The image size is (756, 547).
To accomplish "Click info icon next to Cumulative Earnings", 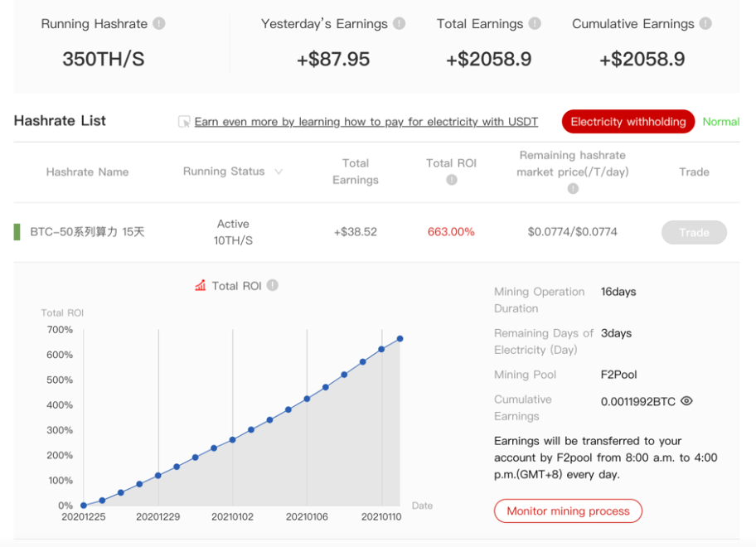I will click(x=705, y=24).
